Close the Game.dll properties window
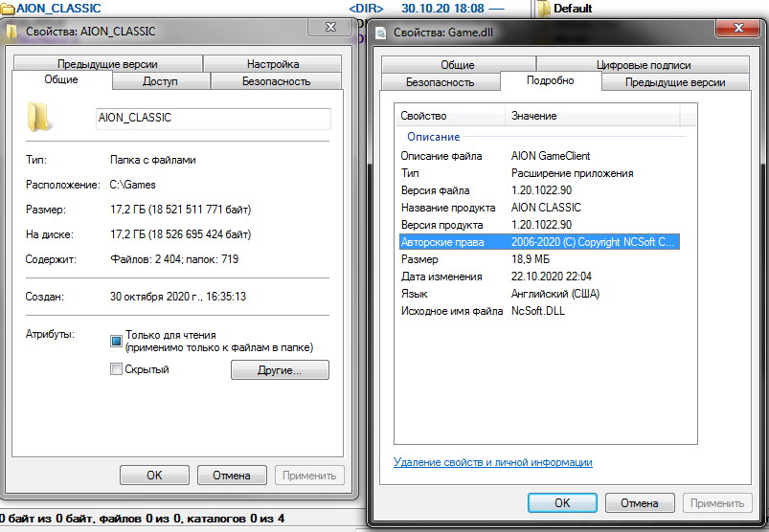 [x=738, y=28]
